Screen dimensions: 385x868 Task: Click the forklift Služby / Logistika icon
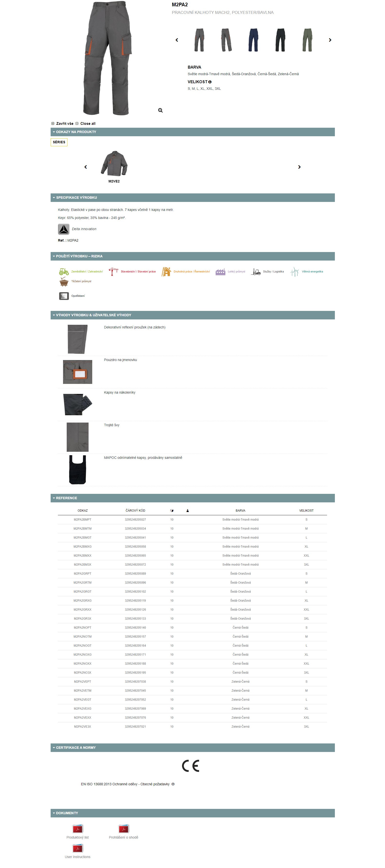click(x=256, y=271)
